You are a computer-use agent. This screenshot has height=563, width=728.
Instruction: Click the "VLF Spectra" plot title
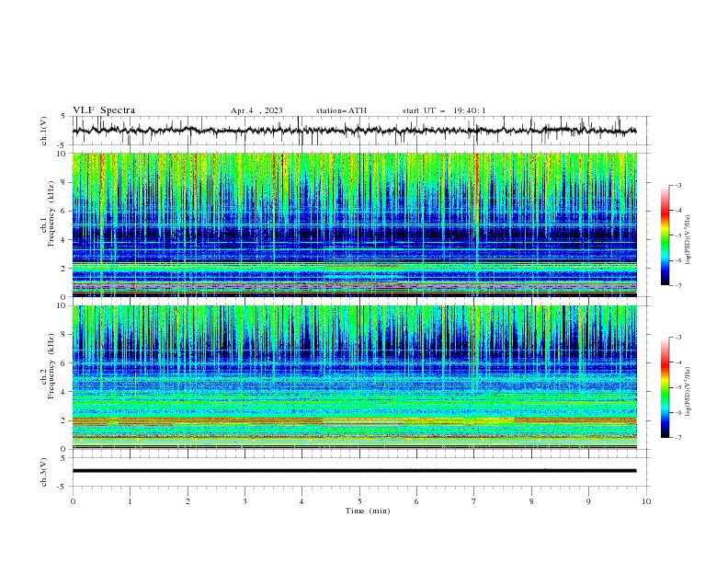104,110
